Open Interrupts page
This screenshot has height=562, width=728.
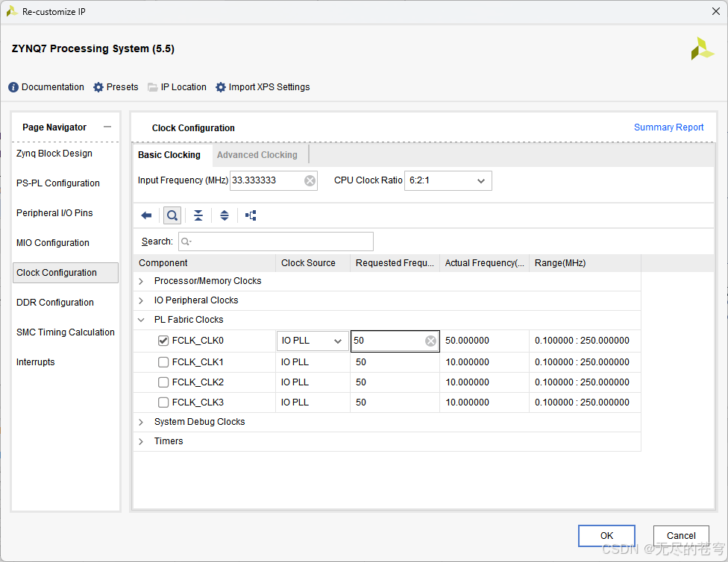tap(35, 362)
